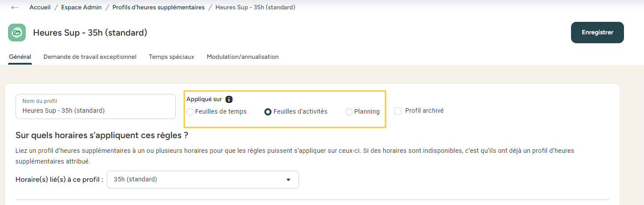This screenshot has height=205, width=644.
Task: Click the Enregistrer button
Action: [597, 33]
